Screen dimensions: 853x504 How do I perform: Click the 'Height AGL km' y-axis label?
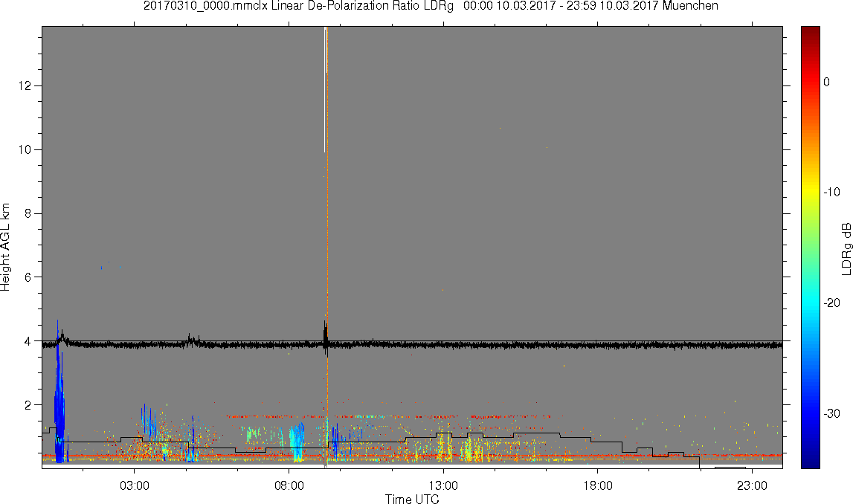click(x=5, y=247)
